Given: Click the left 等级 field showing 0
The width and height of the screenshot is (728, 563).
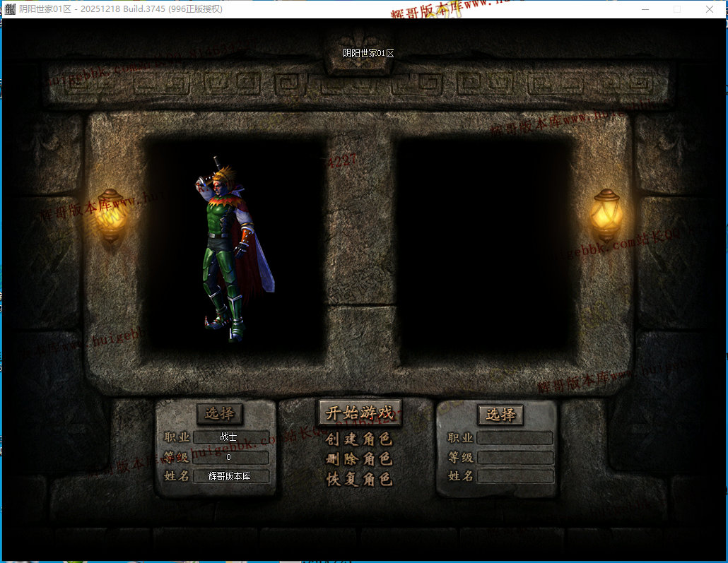Looking at the screenshot, I should (230, 457).
